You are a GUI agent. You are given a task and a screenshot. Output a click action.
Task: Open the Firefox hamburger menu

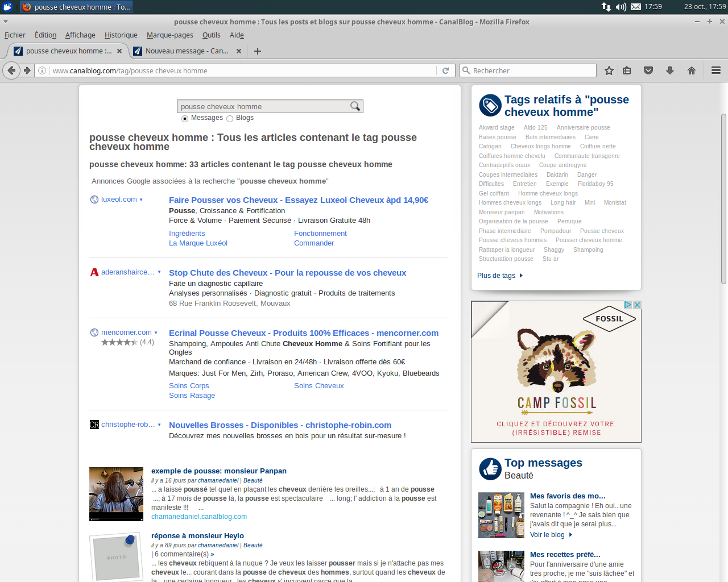pyautogui.click(x=716, y=70)
